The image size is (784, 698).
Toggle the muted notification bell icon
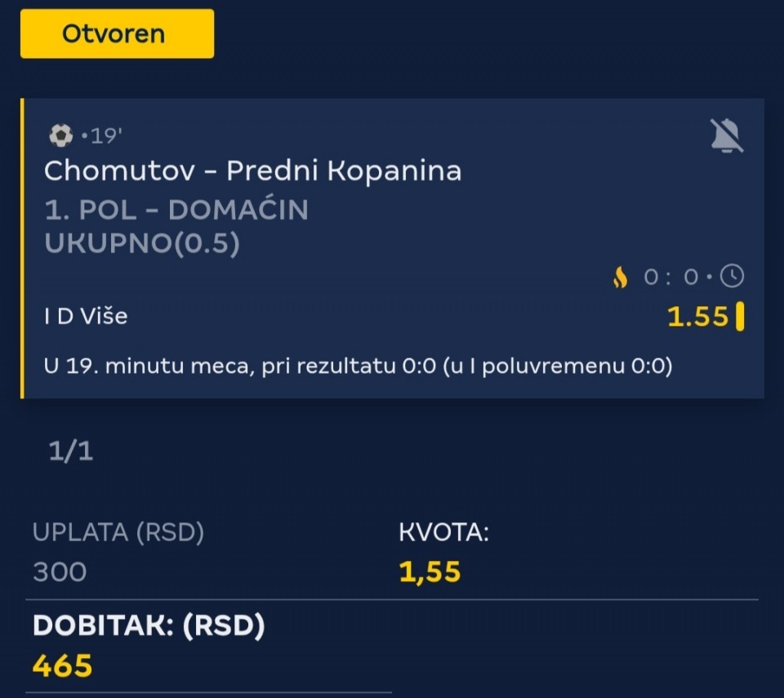coord(726,136)
